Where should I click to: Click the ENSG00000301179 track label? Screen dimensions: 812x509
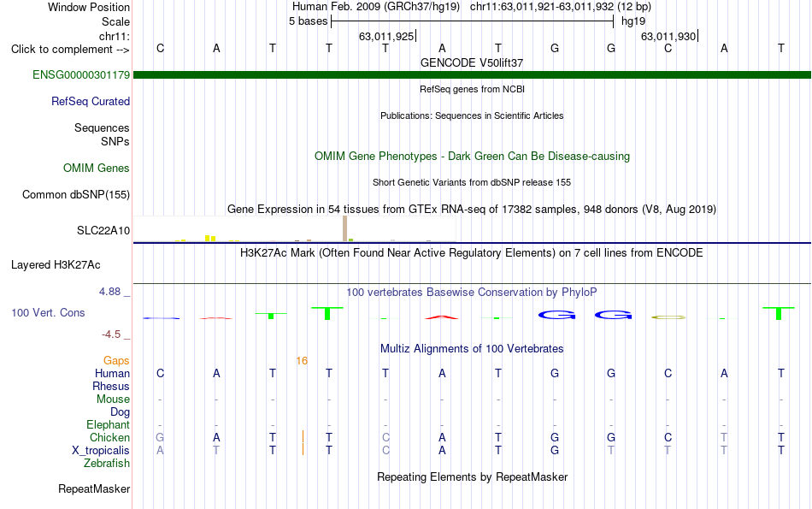point(81,74)
